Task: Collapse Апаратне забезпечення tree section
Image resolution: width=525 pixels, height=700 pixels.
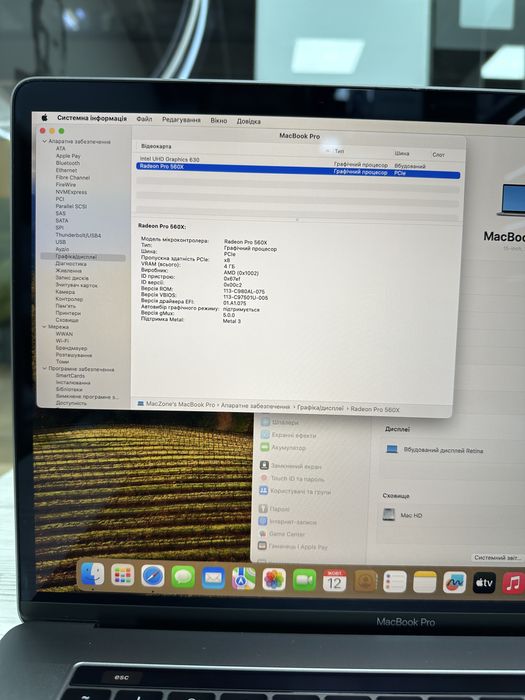Action: (x=44, y=142)
